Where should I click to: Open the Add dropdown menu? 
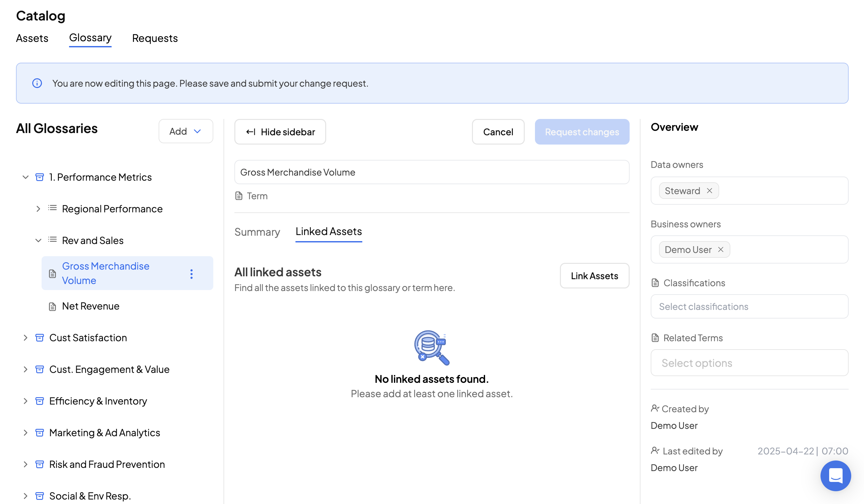pos(185,131)
